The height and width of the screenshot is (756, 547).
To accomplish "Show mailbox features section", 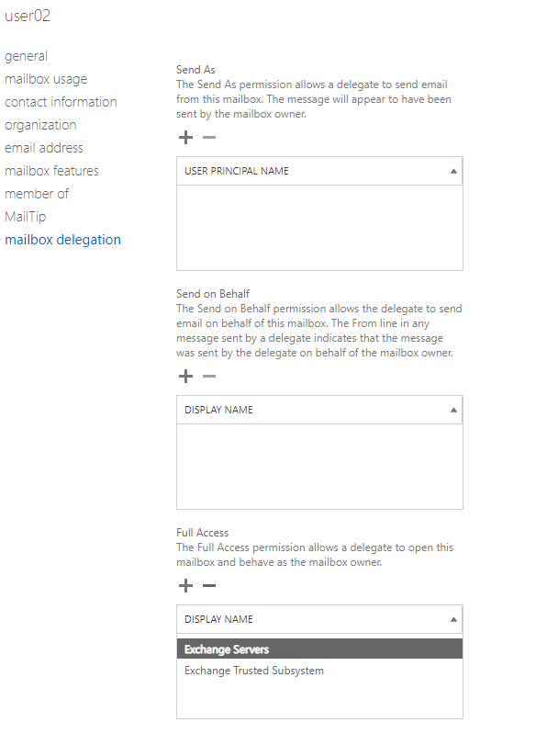I will tap(51, 171).
